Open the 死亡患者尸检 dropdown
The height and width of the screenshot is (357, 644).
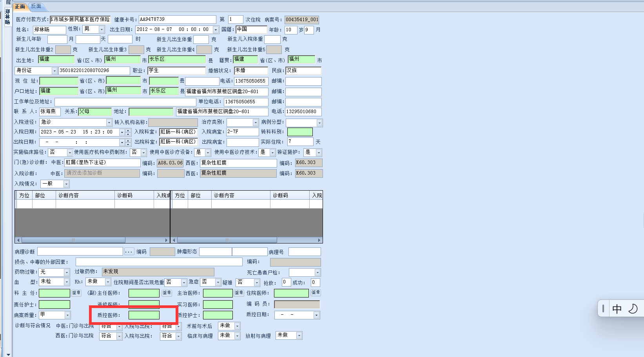[x=317, y=272]
